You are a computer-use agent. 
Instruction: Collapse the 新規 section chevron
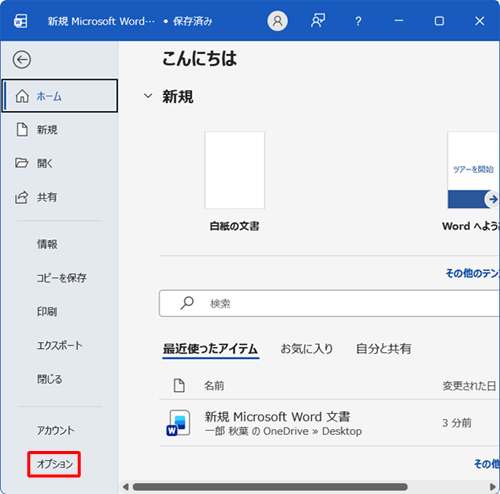(x=148, y=96)
